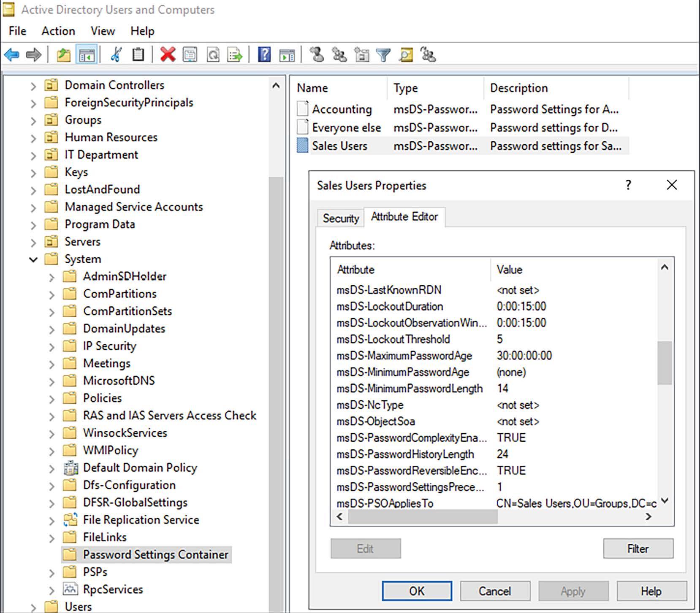Select the WMIPolicy tree node
The image size is (700, 613).
tap(111, 450)
